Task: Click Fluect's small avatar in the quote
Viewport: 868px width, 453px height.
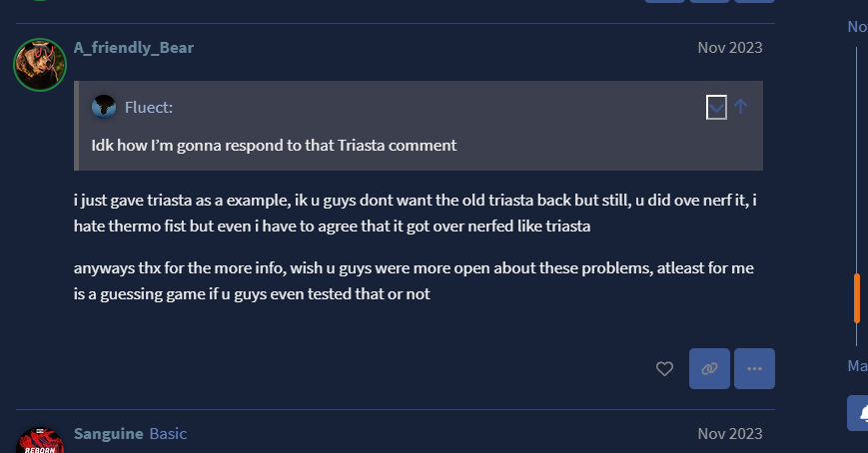Action: point(104,107)
